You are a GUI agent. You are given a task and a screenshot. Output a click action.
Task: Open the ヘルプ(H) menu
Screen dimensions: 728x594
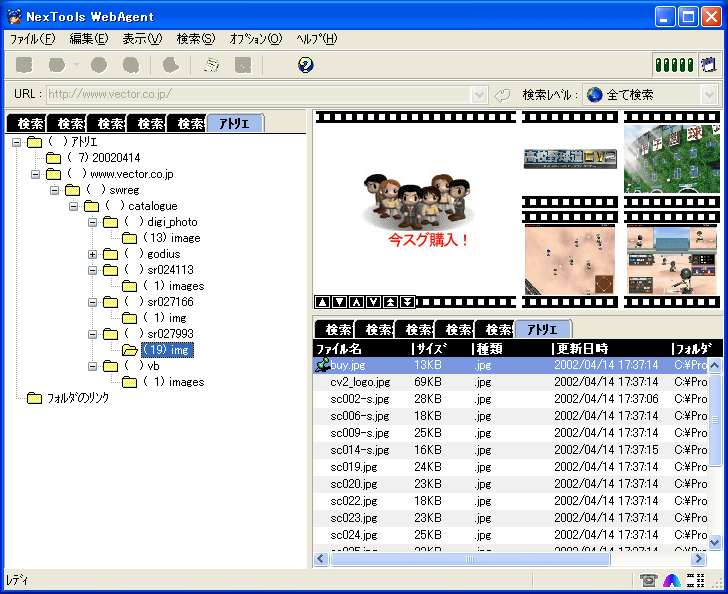(317, 39)
